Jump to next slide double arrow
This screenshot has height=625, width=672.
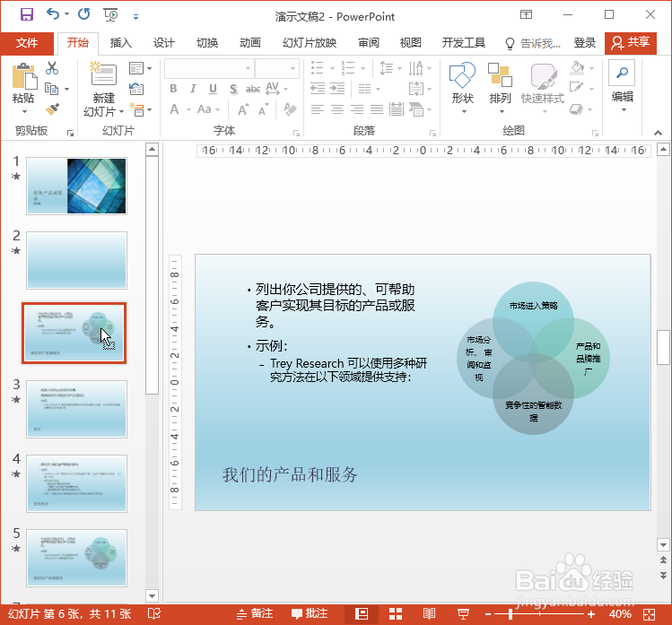(x=663, y=575)
